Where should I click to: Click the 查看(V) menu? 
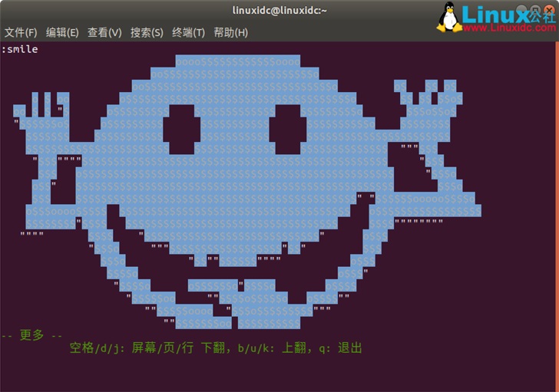pos(104,32)
